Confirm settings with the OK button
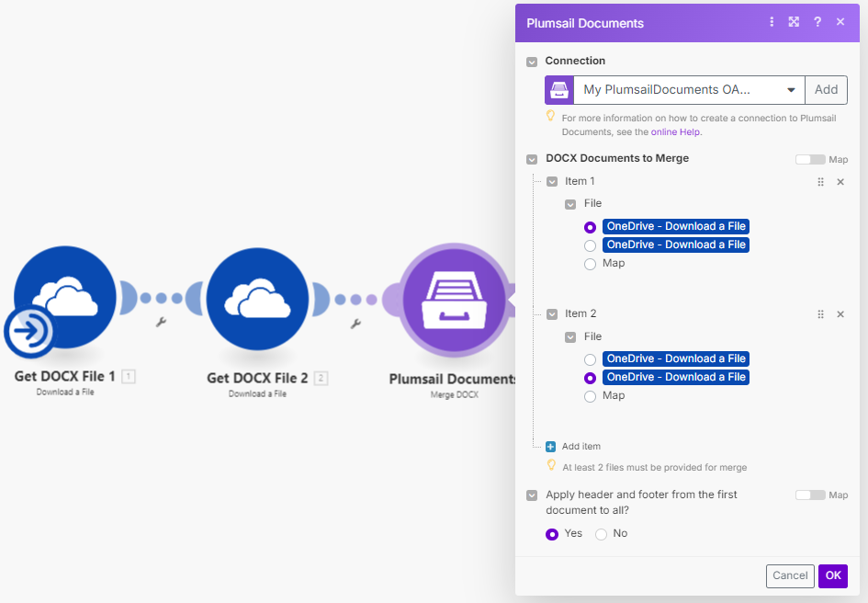The height and width of the screenshot is (603, 868). tap(833, 575)
